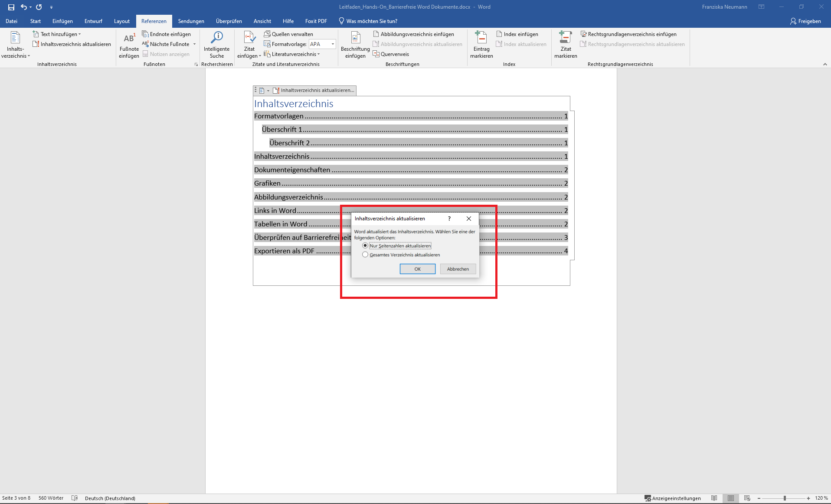
Task: Click the Save icon in title bar
Action: 11,7
